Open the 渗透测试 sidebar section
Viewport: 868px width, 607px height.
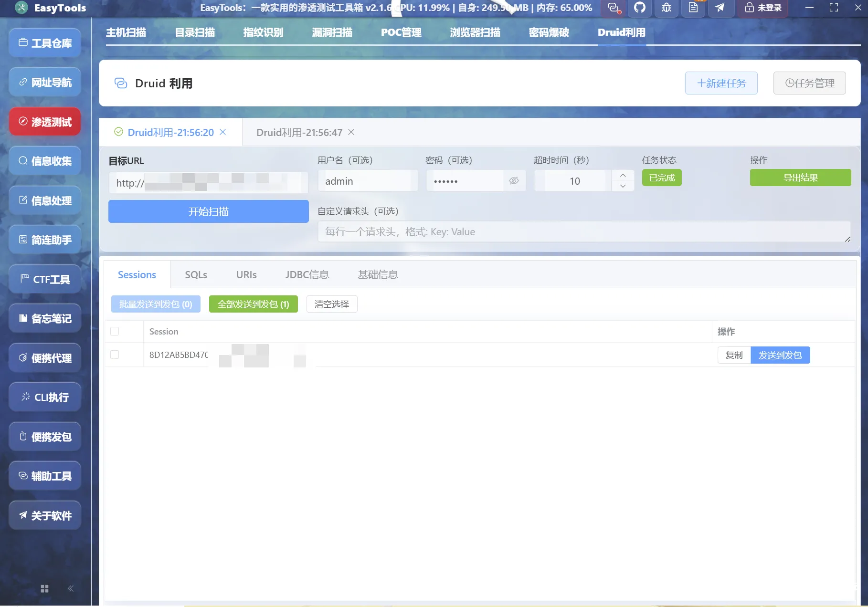(x=44, y=122)
